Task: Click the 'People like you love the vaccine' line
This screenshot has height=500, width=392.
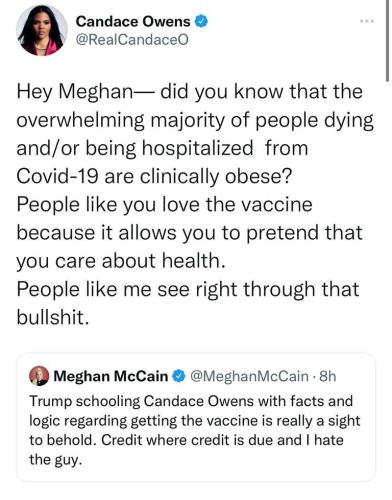Action: click(x=164, y=204)
